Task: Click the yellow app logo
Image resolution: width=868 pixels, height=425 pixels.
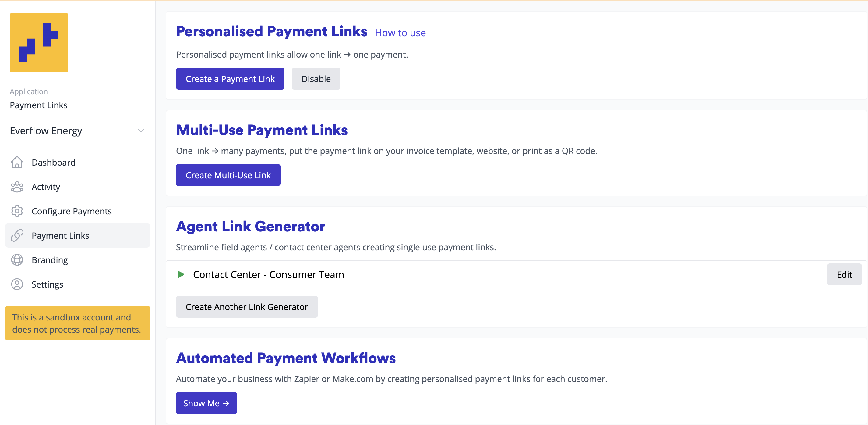Action: 39,42
